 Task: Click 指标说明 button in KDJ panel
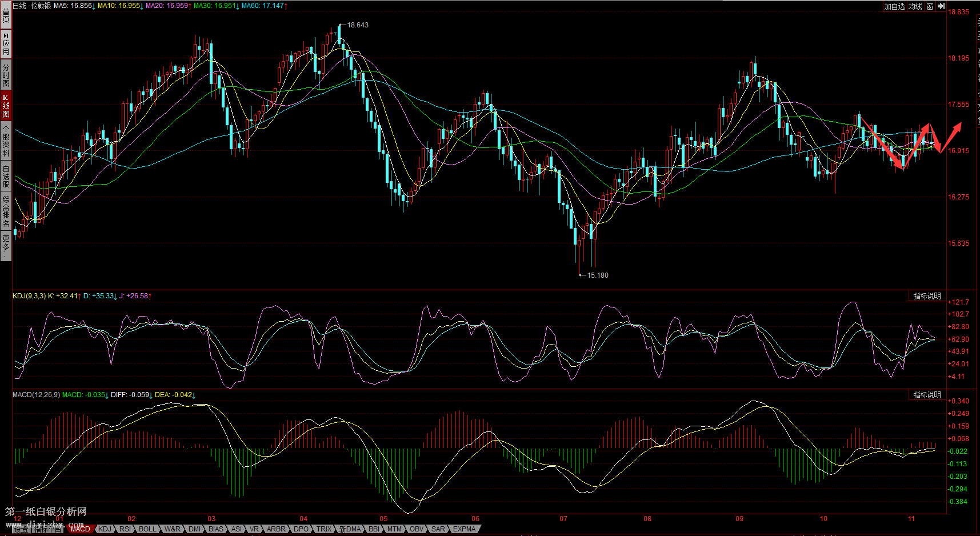[x=927, y=296]
